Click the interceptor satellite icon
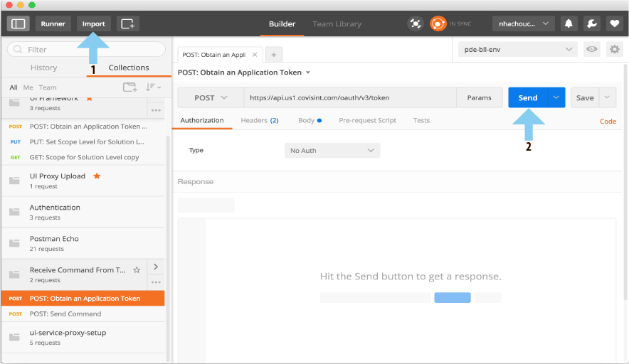 point(416,23)
